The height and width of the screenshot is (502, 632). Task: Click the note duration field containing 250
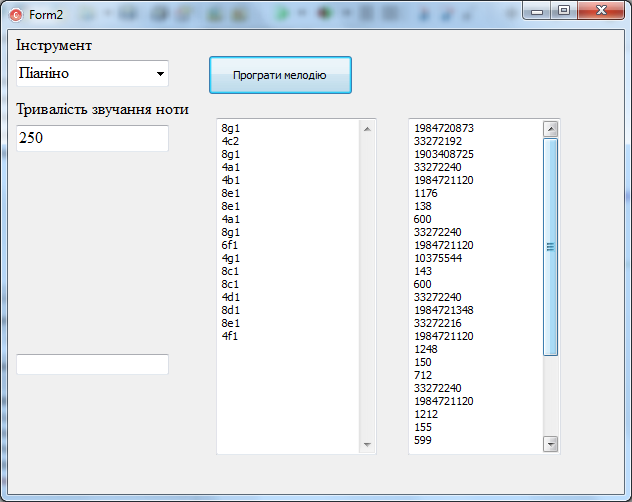click(92, 138)
